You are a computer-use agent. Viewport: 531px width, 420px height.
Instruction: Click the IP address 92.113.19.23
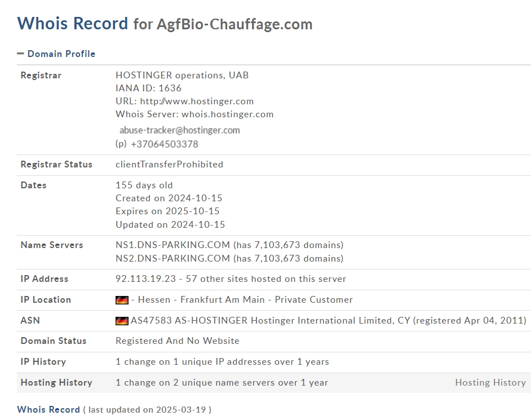pos(145,278)
